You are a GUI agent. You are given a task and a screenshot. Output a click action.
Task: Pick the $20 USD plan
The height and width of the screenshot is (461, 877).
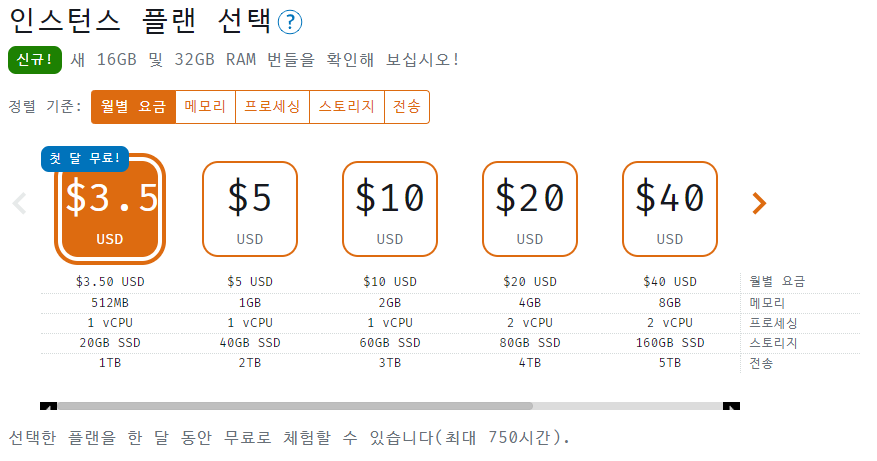pyautogui.click(x=530, y=208)
